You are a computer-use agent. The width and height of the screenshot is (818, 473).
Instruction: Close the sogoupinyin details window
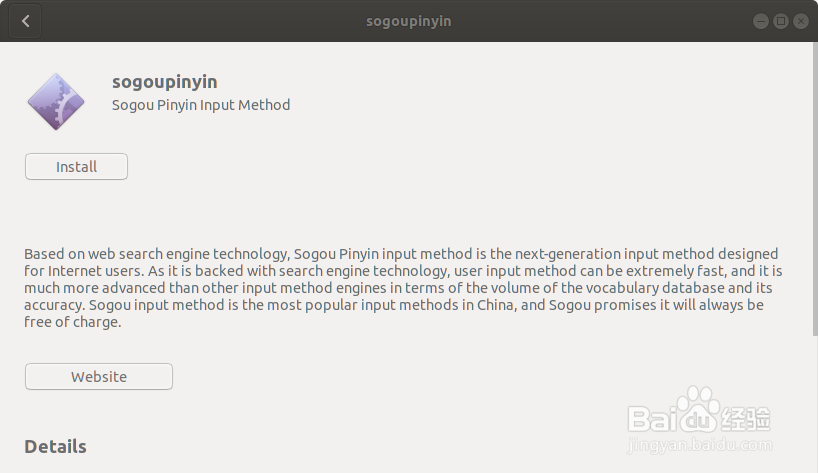pyautogui.click(x=800, y=21)
